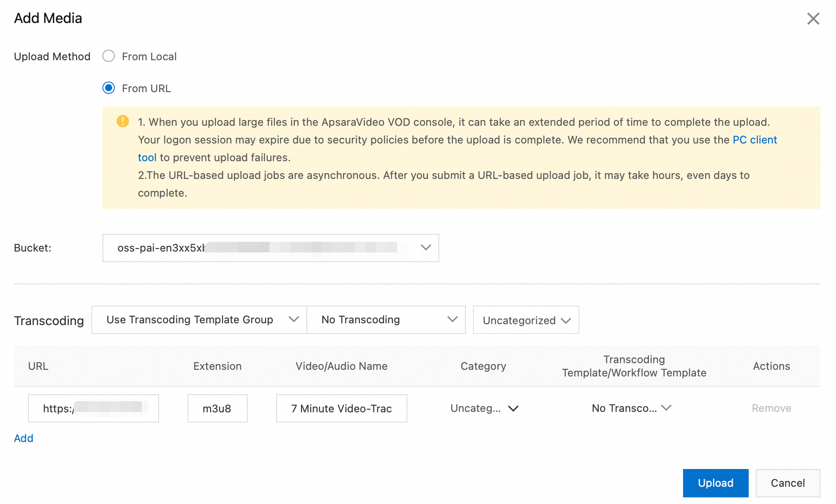Click the chevron arrow in Bucket field
836x504 pixels.
tap(426, 248)
